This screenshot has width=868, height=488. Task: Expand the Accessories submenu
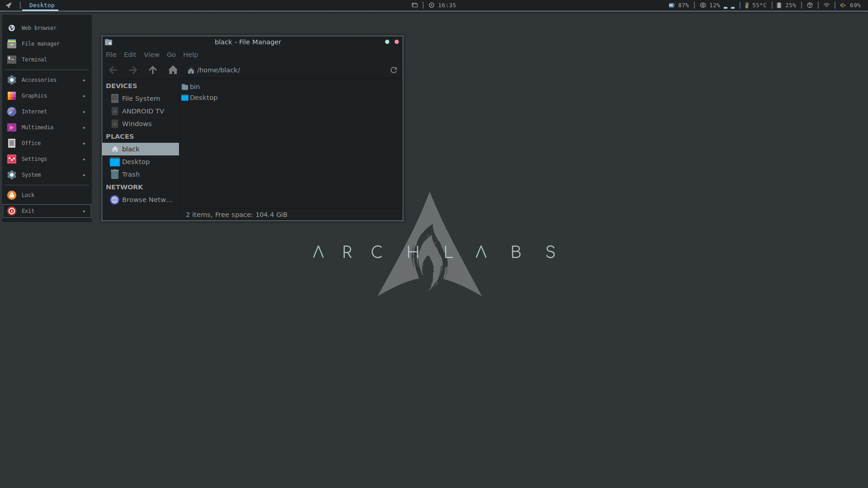[x=47, y=80]
